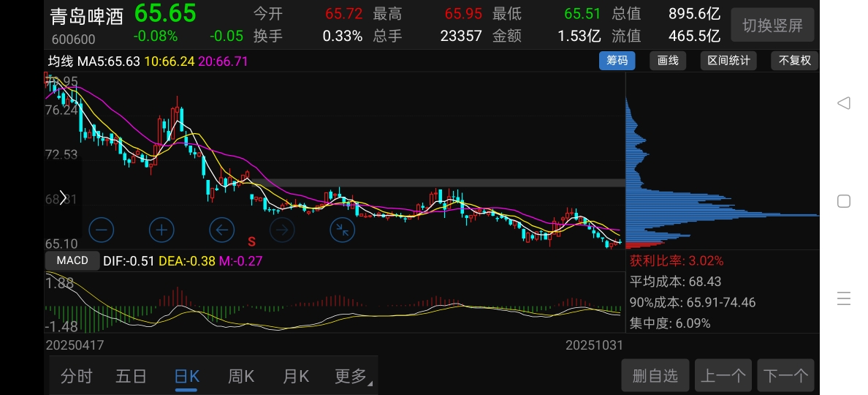Viewport: 868px width, 395px height.
Task: Tap the DIF:-0.51 reading
Action: click(x=129, y=260)
